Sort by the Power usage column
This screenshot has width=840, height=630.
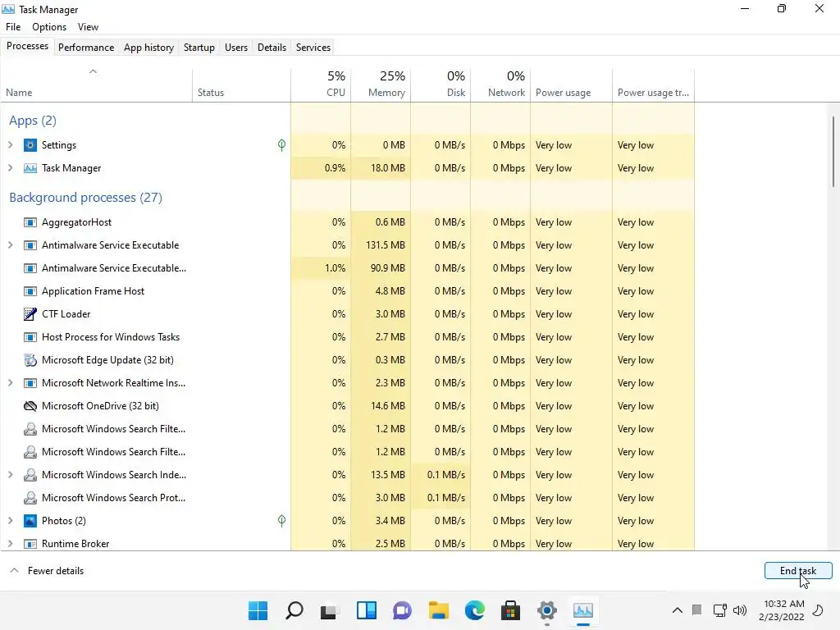coord(571,85)
